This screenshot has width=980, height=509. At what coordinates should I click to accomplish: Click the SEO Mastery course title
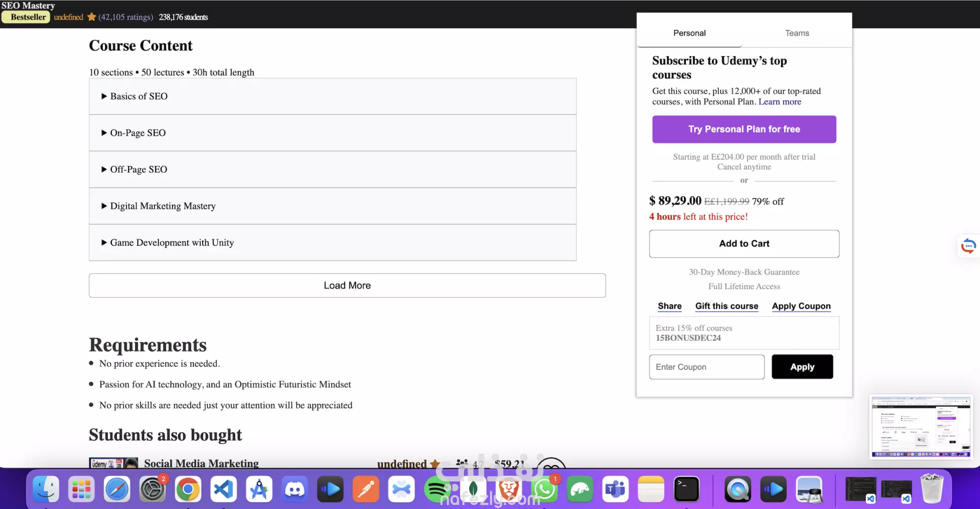click(x=28, y=5)
